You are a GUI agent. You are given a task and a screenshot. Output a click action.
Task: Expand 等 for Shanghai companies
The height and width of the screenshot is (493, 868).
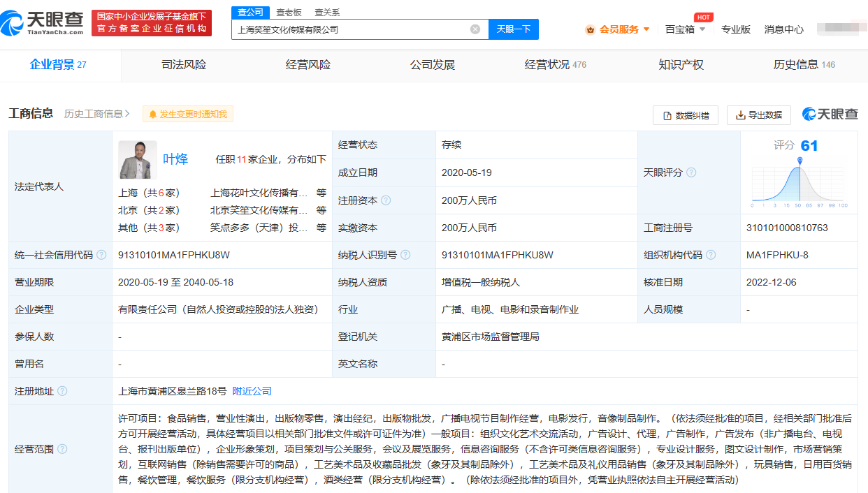point(321,193)
